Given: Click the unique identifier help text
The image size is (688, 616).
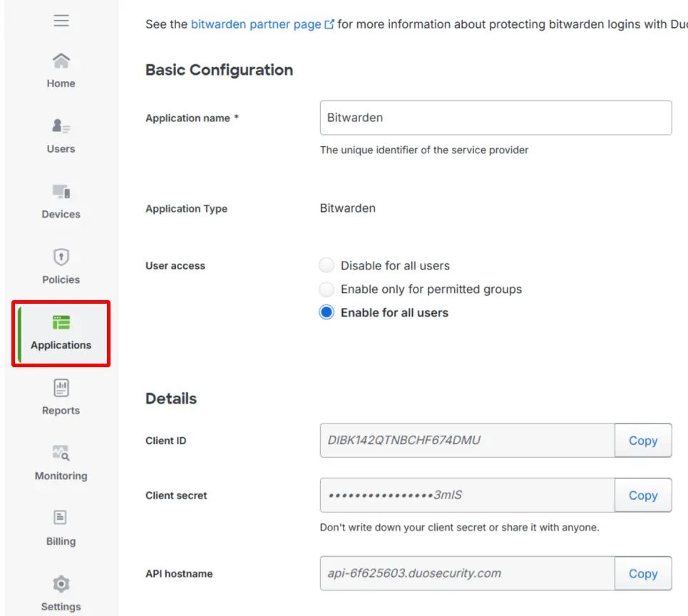Looking at the screenshot, I should pos(424,150).
